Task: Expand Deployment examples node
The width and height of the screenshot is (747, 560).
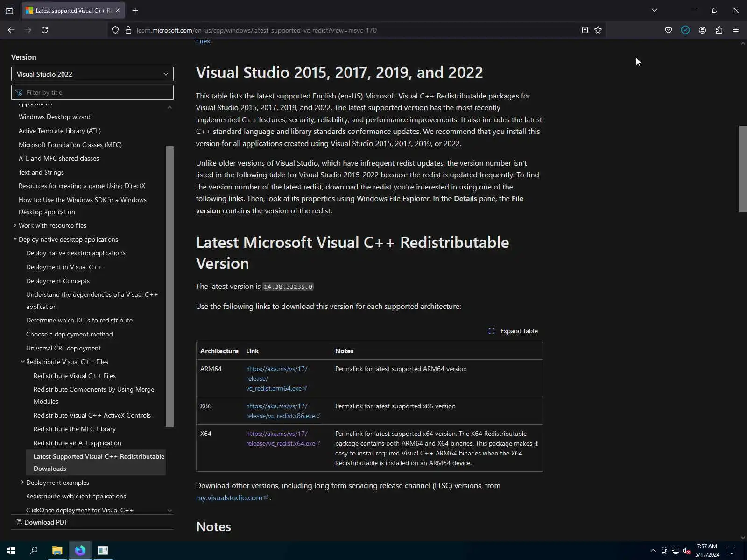Action: click(x=22, y=483)
